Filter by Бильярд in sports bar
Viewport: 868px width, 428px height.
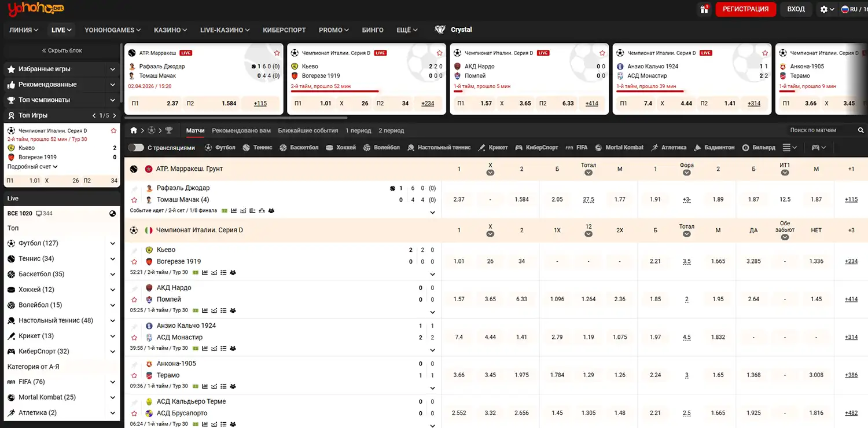(x=758, y=148)
